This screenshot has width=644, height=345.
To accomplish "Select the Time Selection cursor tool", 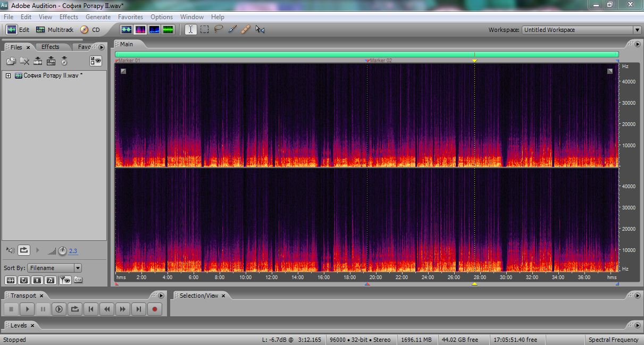I will tap(190, 30).
